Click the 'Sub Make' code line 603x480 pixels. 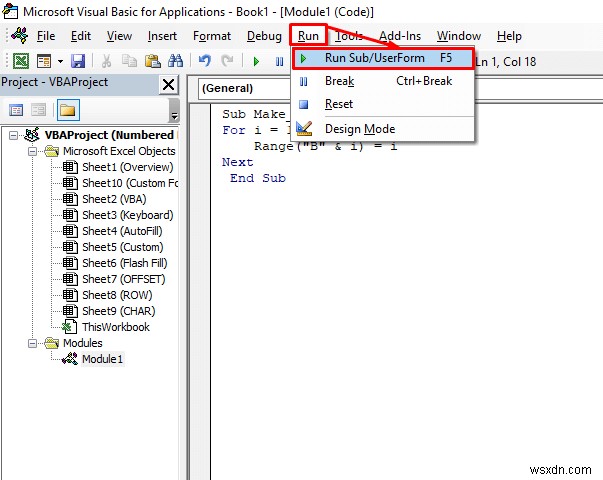(x=253, y=114)
